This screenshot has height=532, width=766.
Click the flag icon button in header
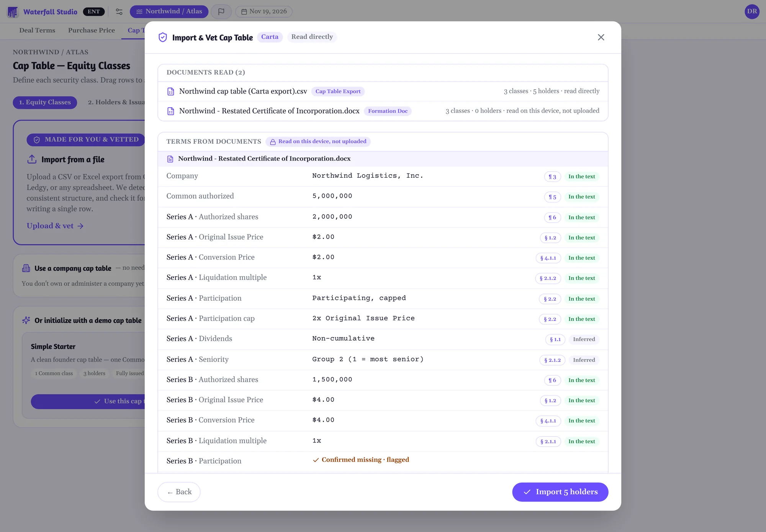pyautogui.click(x=221, y=12)
